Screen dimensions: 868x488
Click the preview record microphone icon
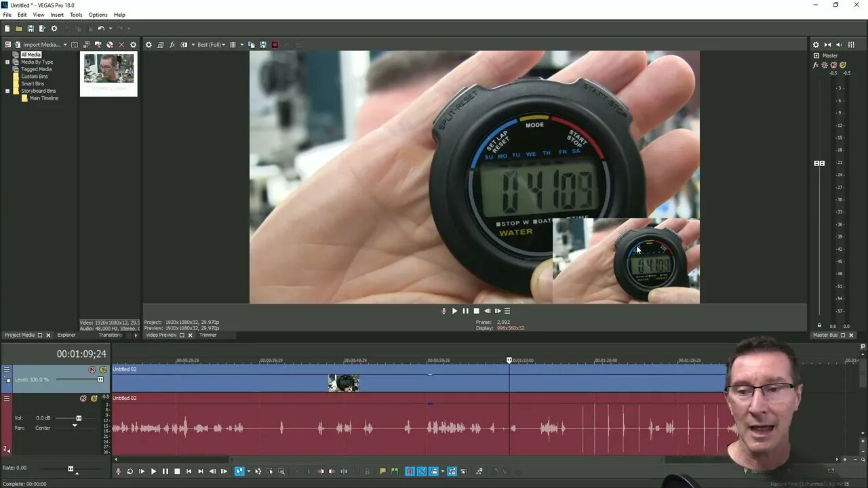pyautogui.click(x=443, y=311)
